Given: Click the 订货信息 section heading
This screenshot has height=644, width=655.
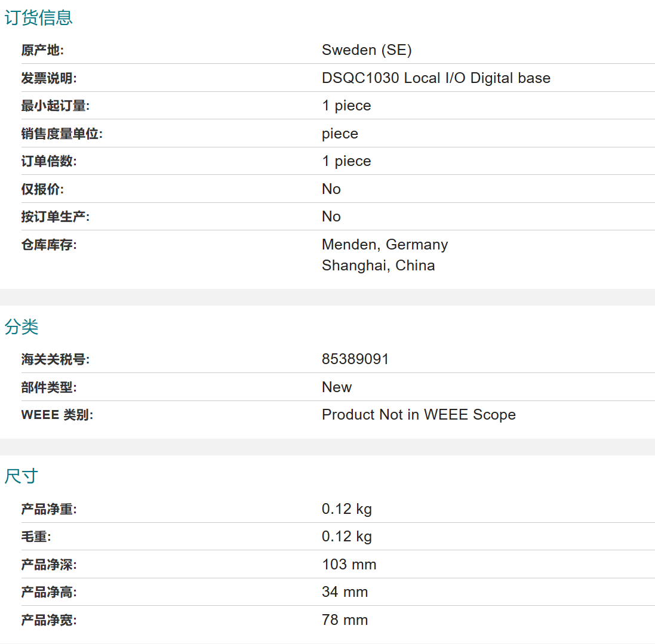Looking at the screenshot, I should point(38,18).
